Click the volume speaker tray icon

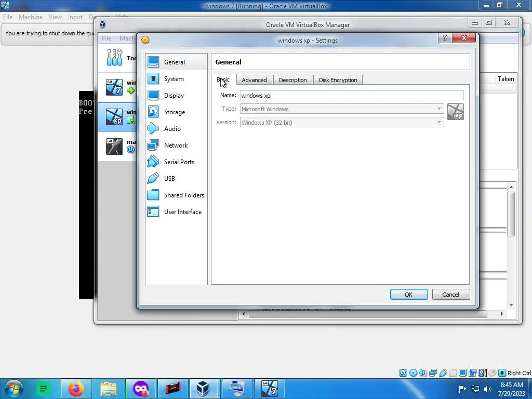coord(488,389)
